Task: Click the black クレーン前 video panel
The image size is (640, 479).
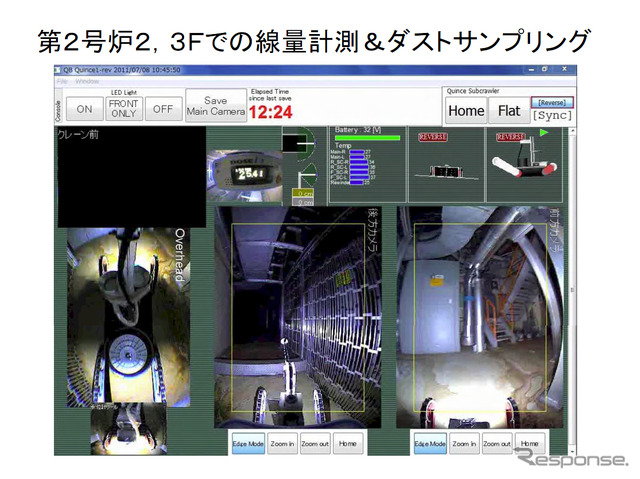Action: click(132, 177)
